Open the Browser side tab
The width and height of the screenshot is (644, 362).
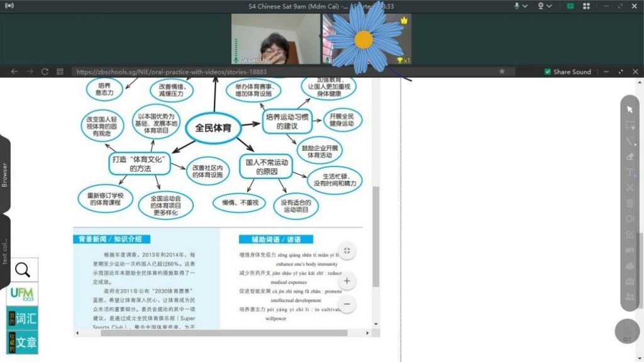(5, 175)
